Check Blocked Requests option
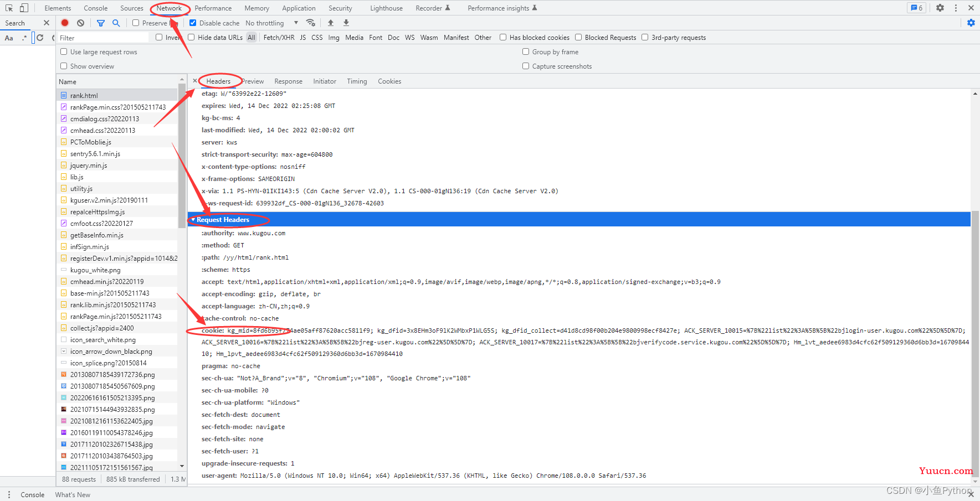Screen dimensions: 980x501 [578, 37]
